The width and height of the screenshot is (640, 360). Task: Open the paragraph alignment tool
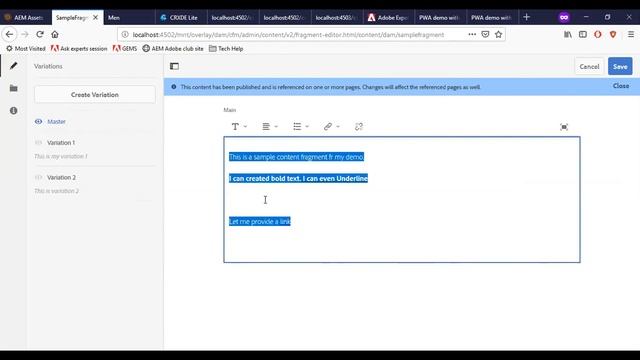click(266, 127)
